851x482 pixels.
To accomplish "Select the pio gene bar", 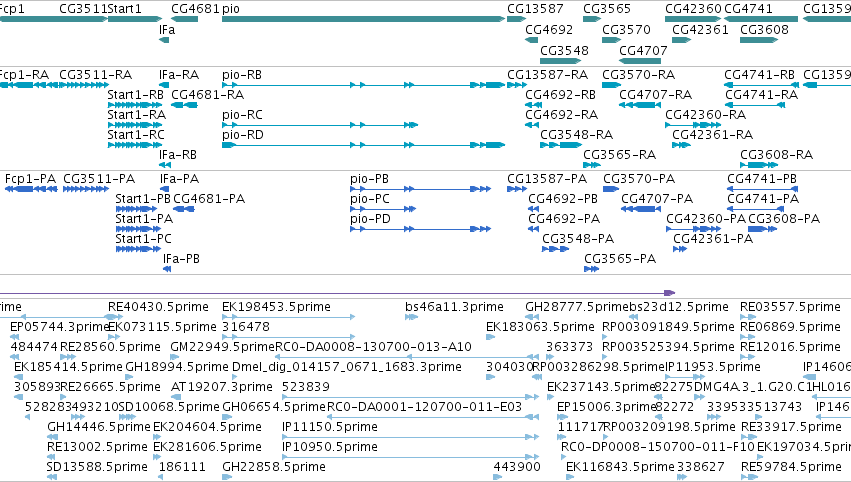I will 363,19.
